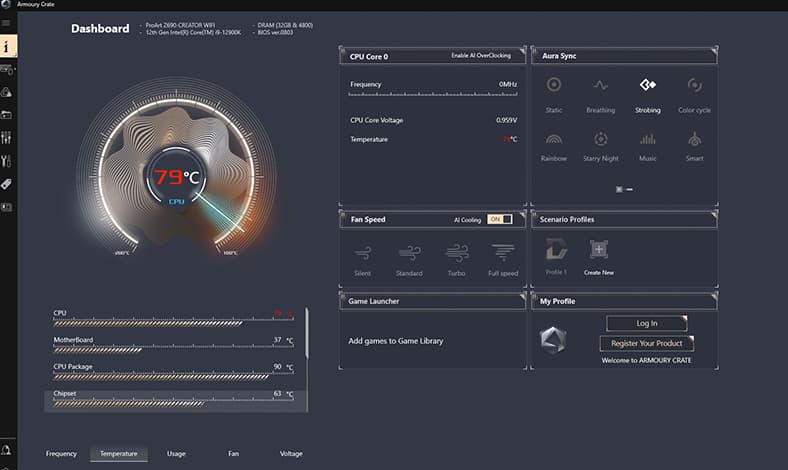
Task: Click Welcome to ARMOURY CRATE text
Action: pos(646,360)
